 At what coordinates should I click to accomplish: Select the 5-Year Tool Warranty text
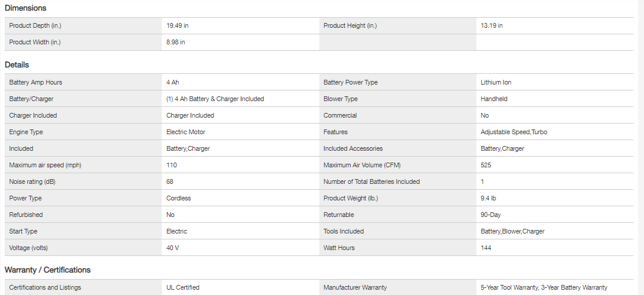(x=509, y=288)
